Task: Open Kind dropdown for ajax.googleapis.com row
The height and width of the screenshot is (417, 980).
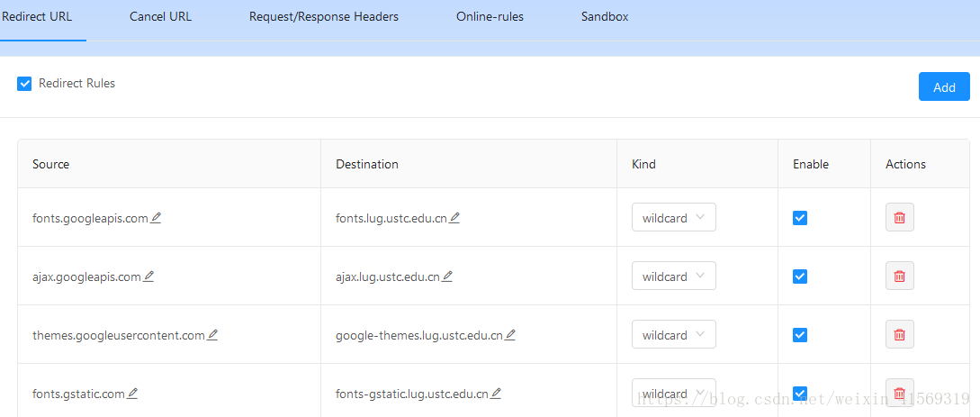Action: pyautogui.click(x=674, y=276)
